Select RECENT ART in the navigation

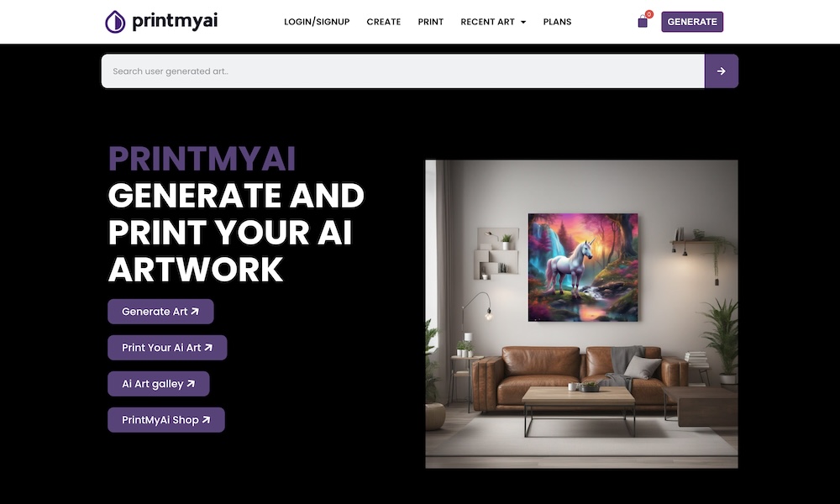487,22
